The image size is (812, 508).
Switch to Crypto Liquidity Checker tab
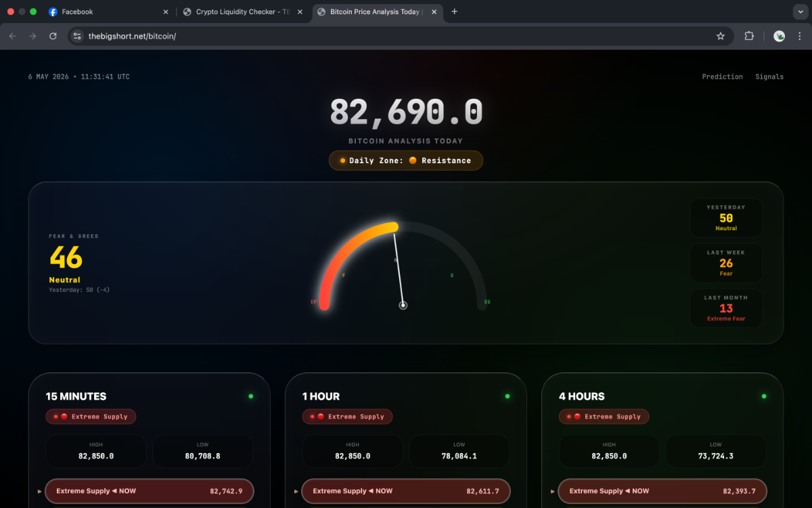(244, 12)
